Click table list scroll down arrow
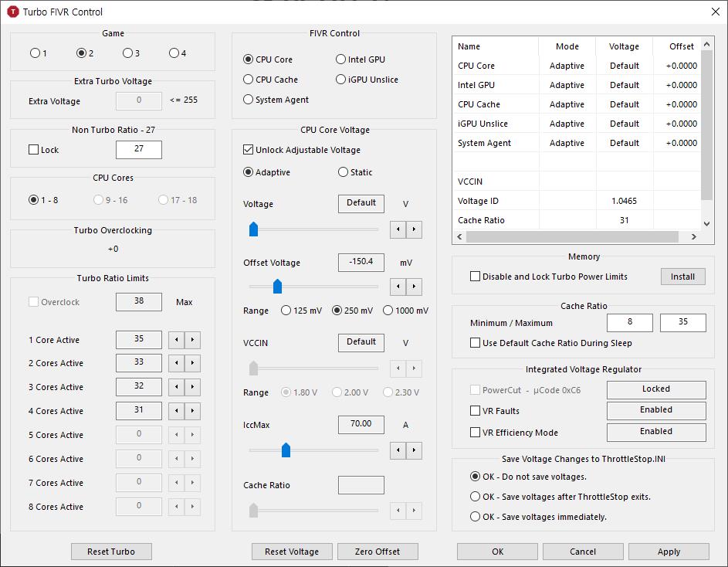Screen dimensions: 728x567 (706, 223)
